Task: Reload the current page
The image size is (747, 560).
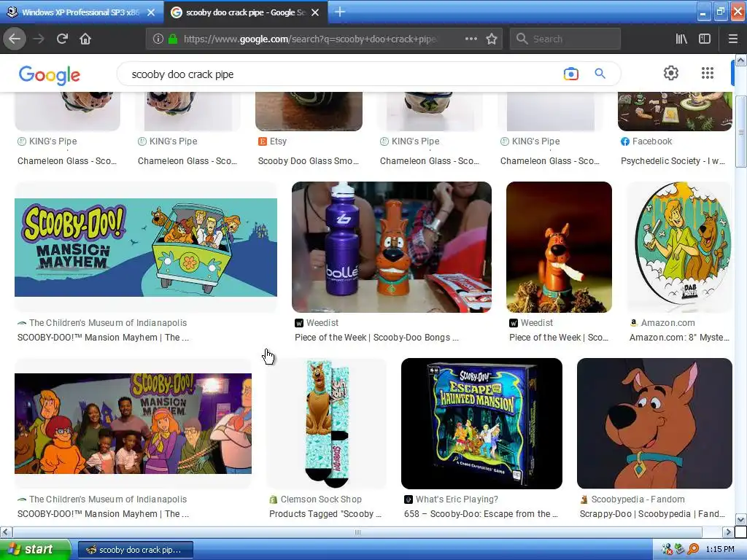Action: (62, 39)
